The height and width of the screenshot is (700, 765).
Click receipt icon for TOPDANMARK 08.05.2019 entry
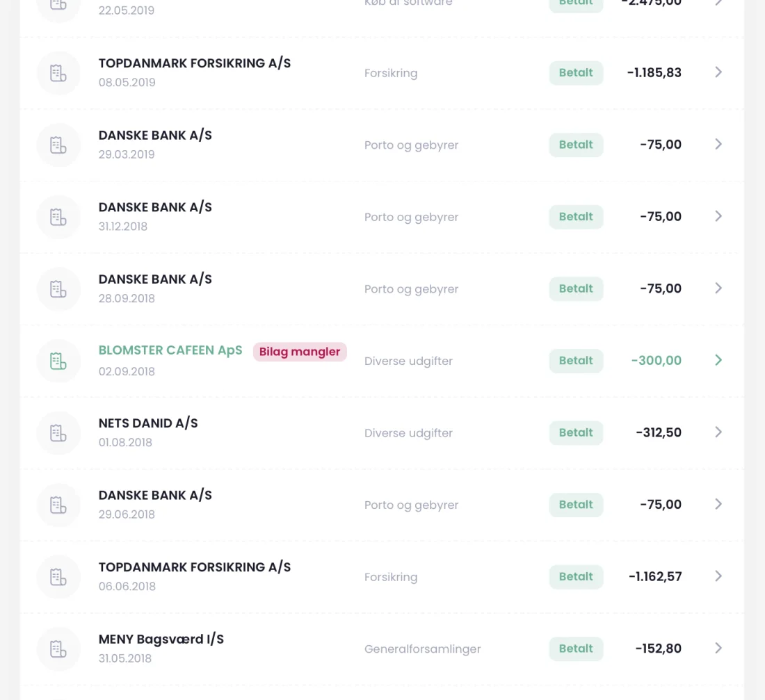[x=58, y=73]
